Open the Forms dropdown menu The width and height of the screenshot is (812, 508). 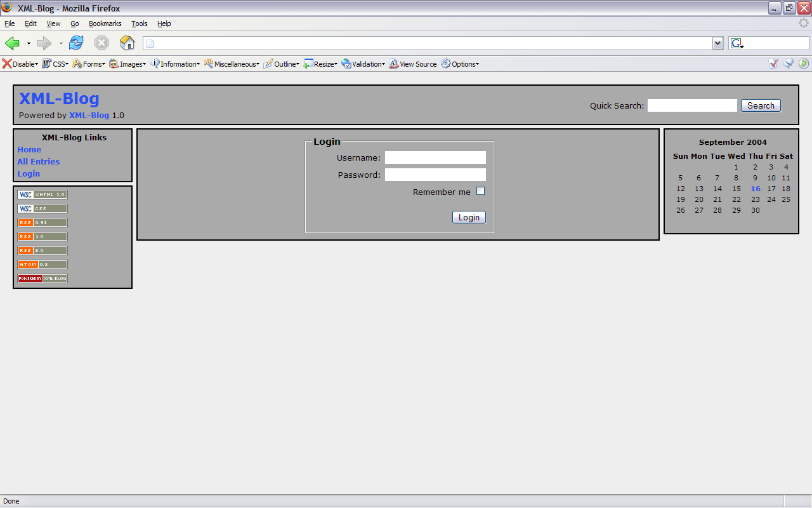click(x=89, y=64)
